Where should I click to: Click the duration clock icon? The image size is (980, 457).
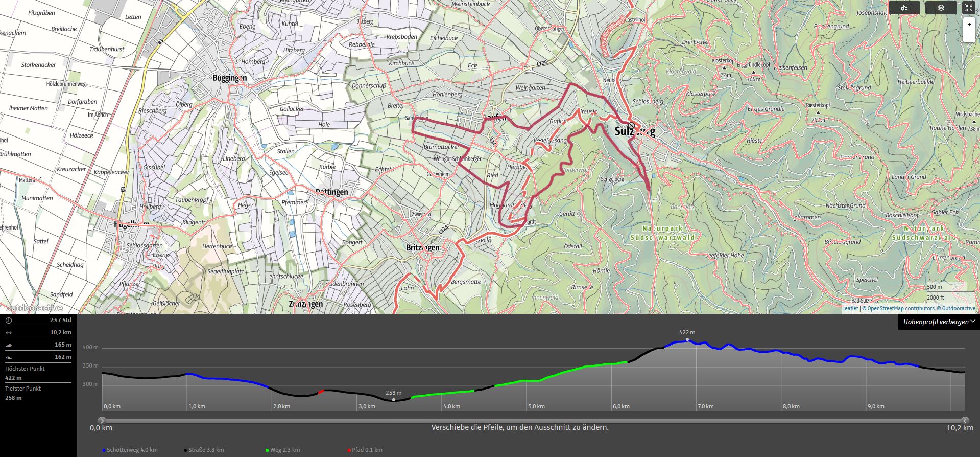tap(9, 321)
